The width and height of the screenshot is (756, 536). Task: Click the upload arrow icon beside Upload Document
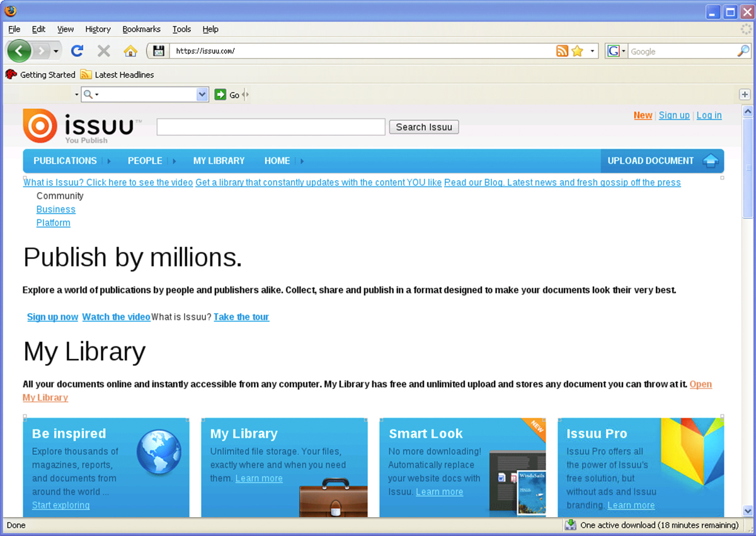[711, 161]
